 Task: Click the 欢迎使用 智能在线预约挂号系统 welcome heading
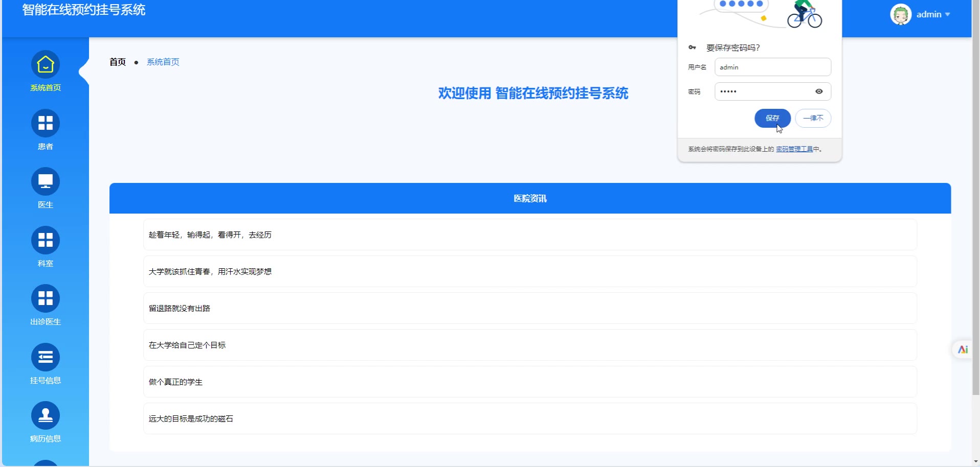pyautogui.click(x=533, y=93)
